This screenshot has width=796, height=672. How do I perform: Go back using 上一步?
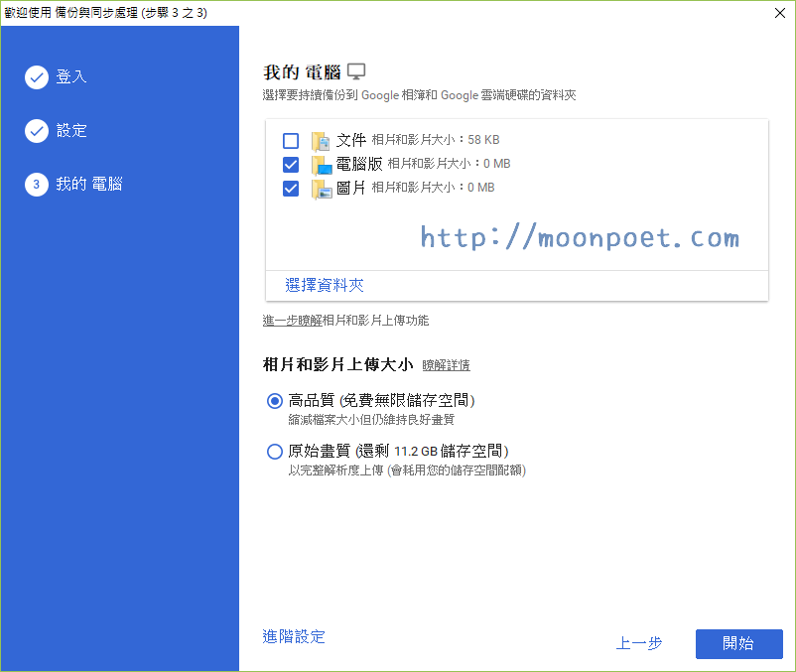coord(638,644)
